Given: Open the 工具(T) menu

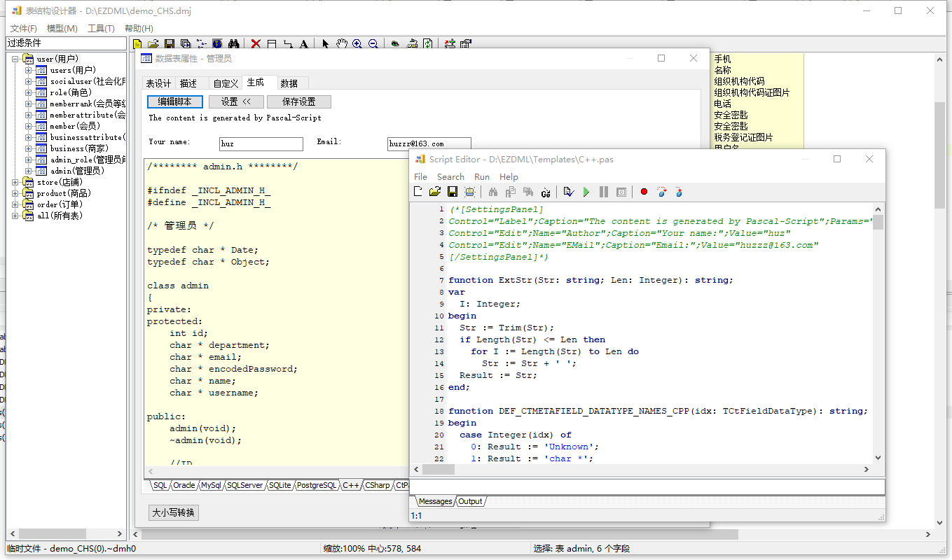Looking at the screenshot, I should tap(101, 28).
